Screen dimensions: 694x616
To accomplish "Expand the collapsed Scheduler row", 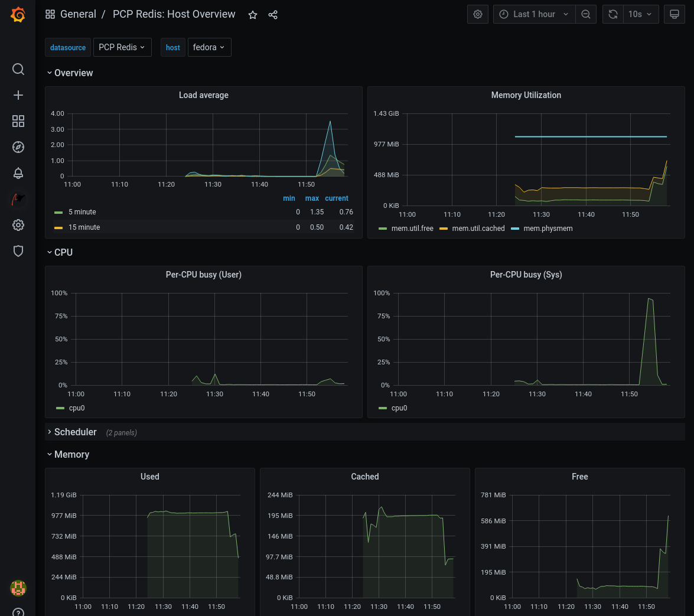I will (x=75, y=432).
